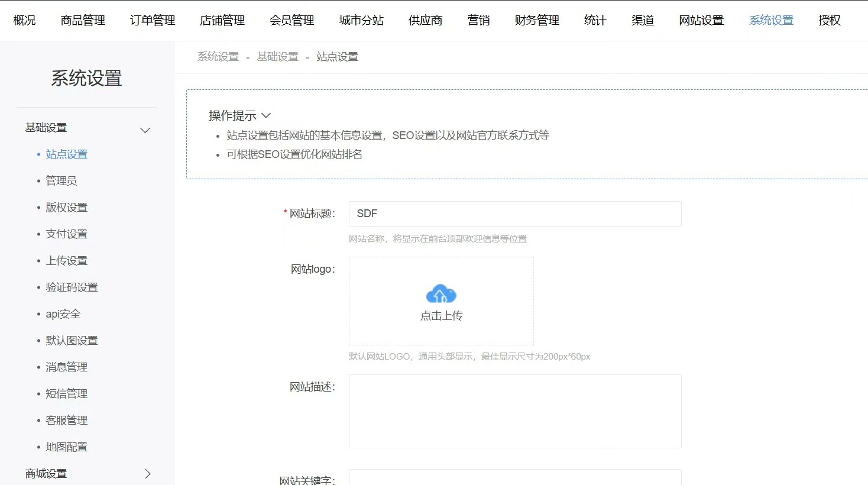Open the 财务管理 top menu
This screenshot has width=868, height=485.
click(537, 20)
